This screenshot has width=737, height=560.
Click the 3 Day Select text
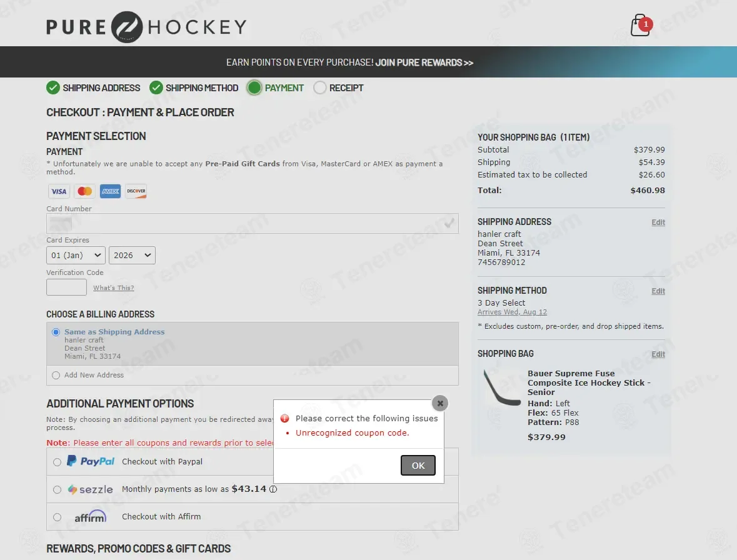(501, 303)
